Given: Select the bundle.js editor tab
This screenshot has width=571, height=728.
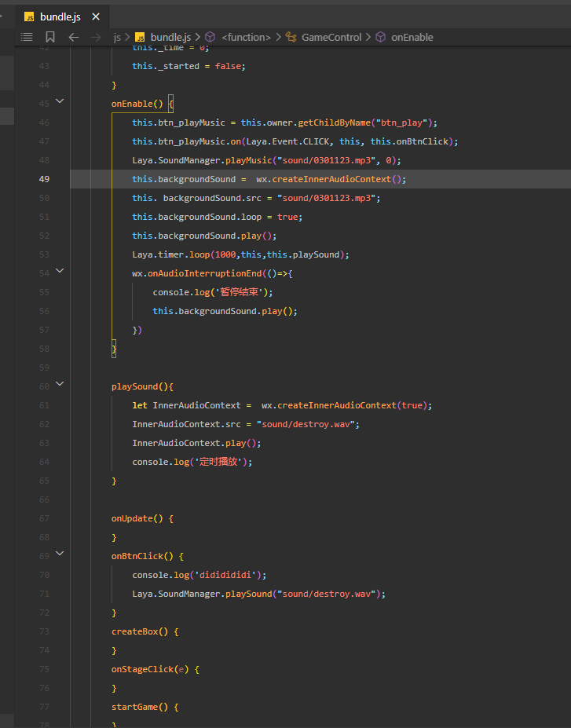Looking at the screenshot, I should coord(62,16).
